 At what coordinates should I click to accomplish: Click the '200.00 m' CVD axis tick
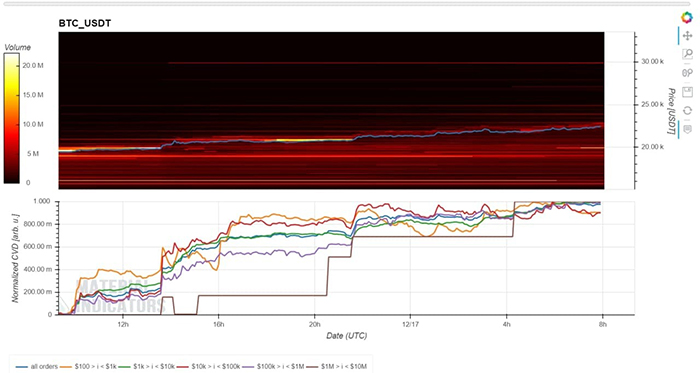39,292
